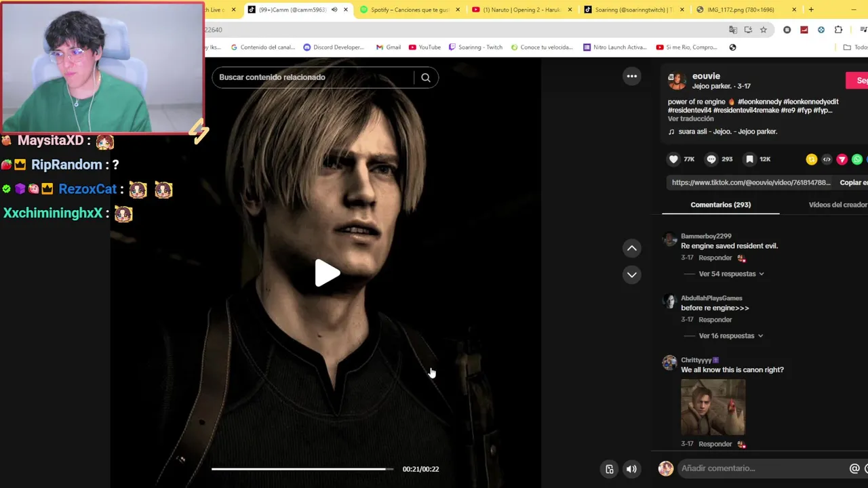Seek on the video progress bar
868x488 pixels.
tap(302, 469)
